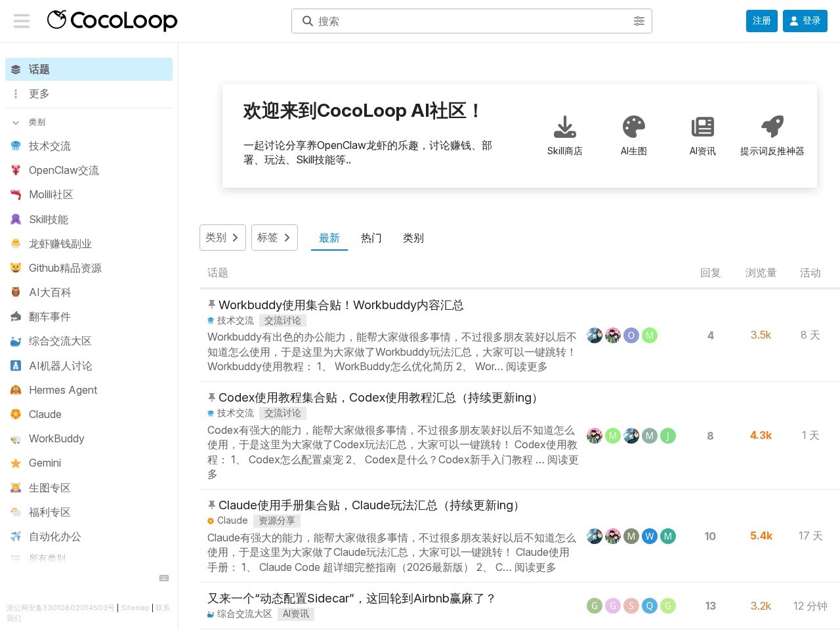Open keyboard shortcuts icon in sidebar
The height and width of the screenshot is (630, 840).
coord(164,578)
